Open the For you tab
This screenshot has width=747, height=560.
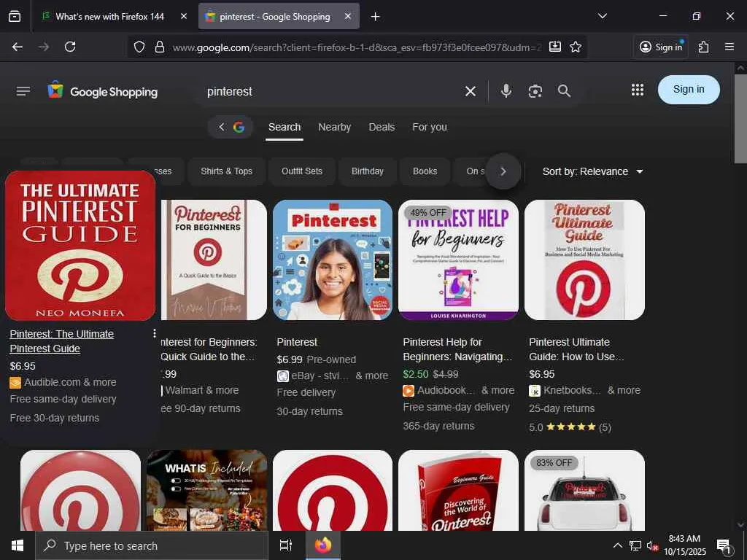click(429, 127)
